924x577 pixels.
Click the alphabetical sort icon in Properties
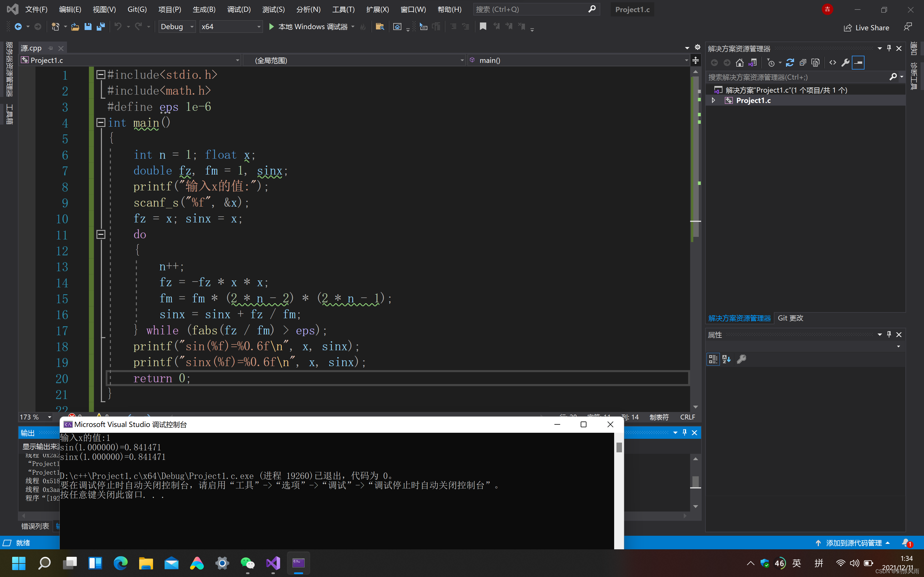(726, 359)
